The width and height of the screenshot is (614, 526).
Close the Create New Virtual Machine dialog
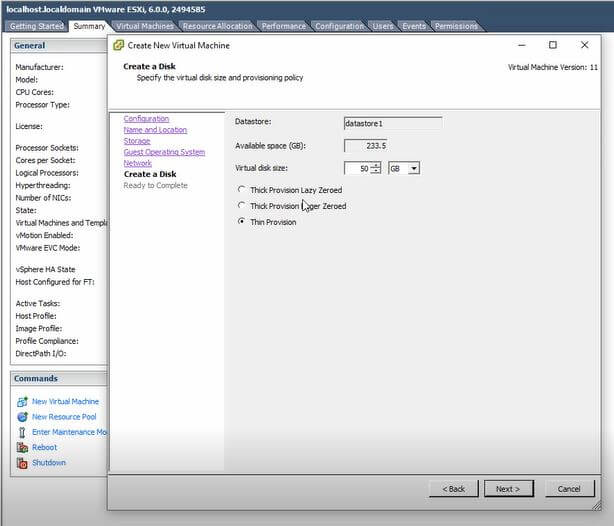coord(585,45)
